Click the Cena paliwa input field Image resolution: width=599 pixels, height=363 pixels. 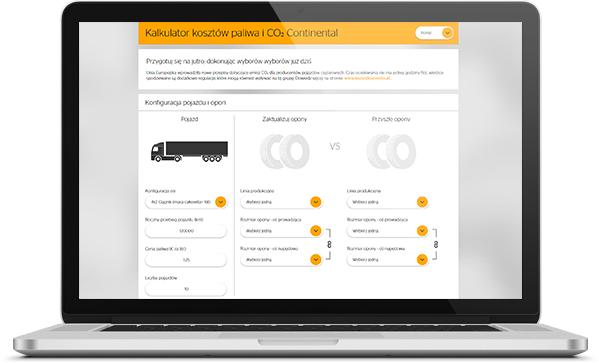(186, 260)
